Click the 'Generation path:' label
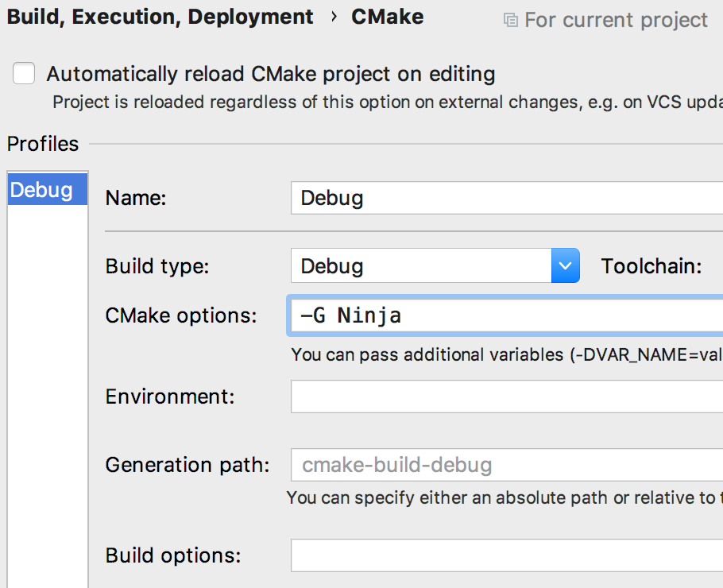723x588 pixels. click(x=188, y=465)
